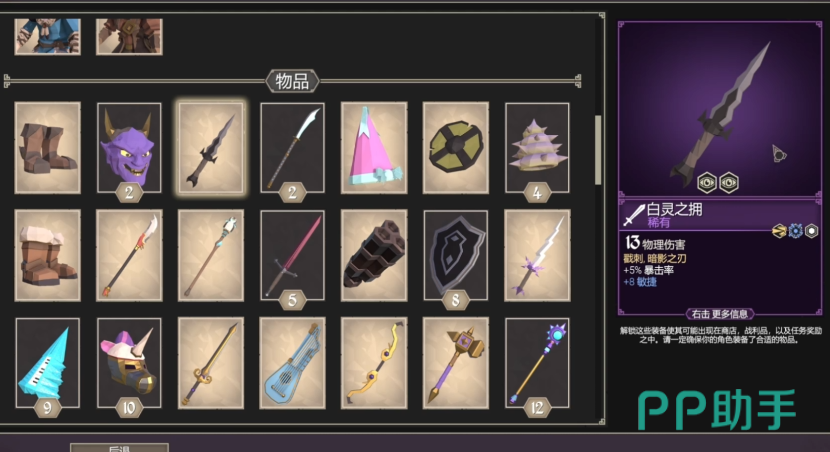The height and width of the screenshot is (452, 830).
Task: Choose the crimson longsword numbered 5
Action: pos(292,255)
